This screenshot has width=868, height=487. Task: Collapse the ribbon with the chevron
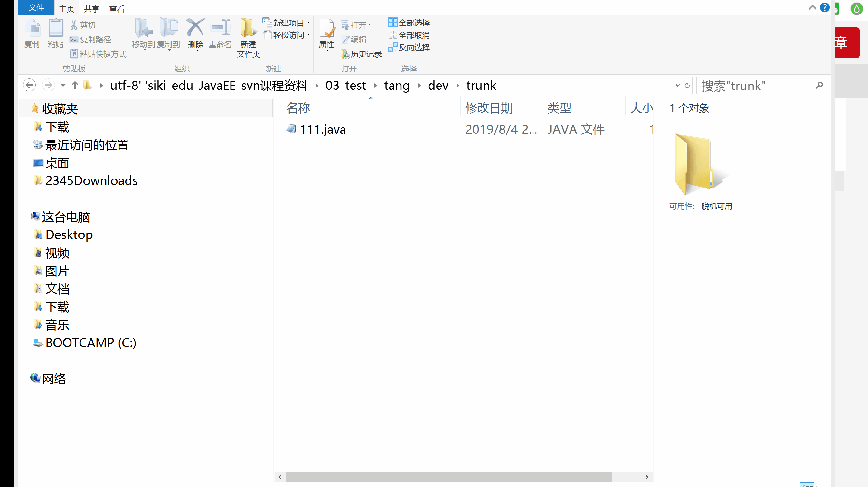[x=812, y=7]
